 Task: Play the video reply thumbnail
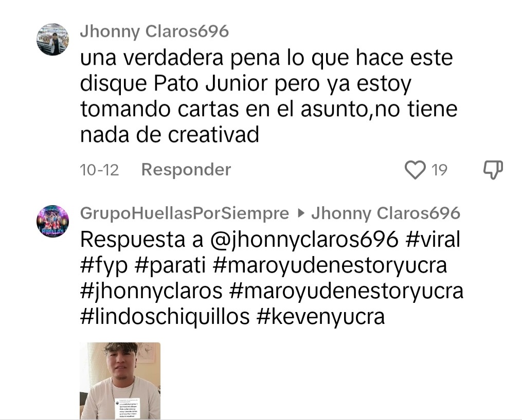(120, 381)
